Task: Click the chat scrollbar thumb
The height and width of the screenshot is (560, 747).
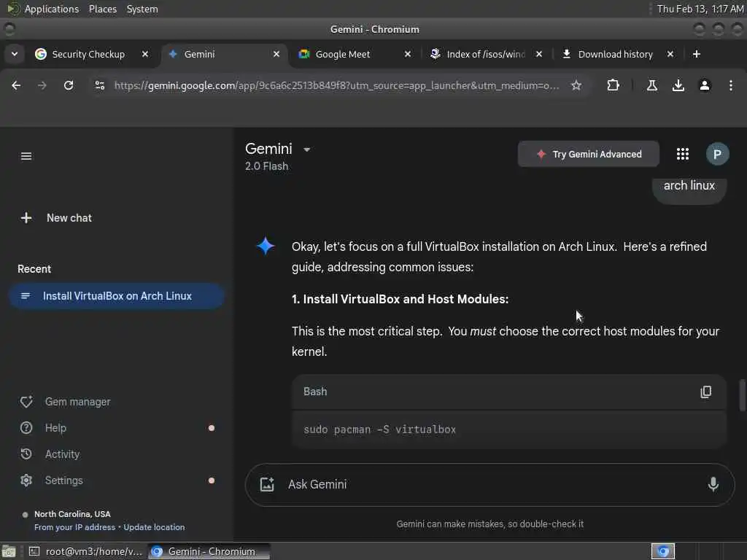Action: click(742, 394)
